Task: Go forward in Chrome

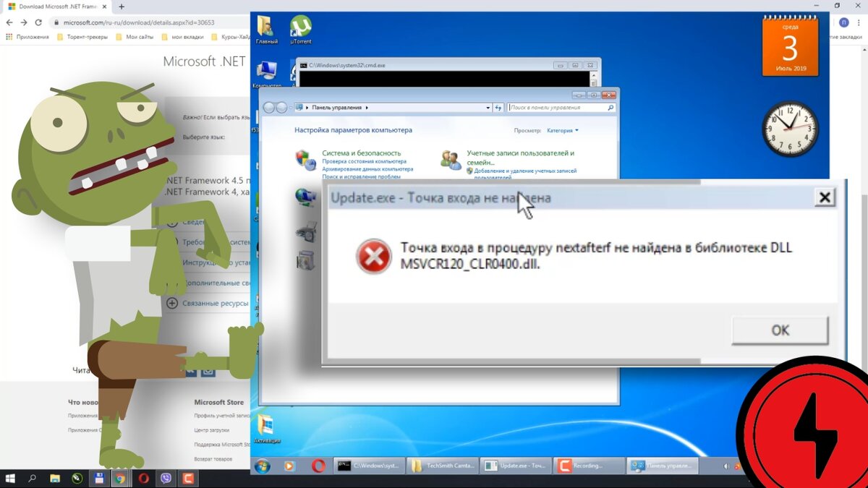Action: (x=24, y=22)
